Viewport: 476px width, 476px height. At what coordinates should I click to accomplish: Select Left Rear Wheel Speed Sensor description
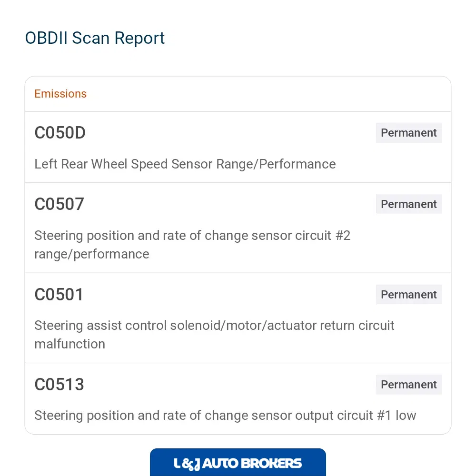(185, 164)
